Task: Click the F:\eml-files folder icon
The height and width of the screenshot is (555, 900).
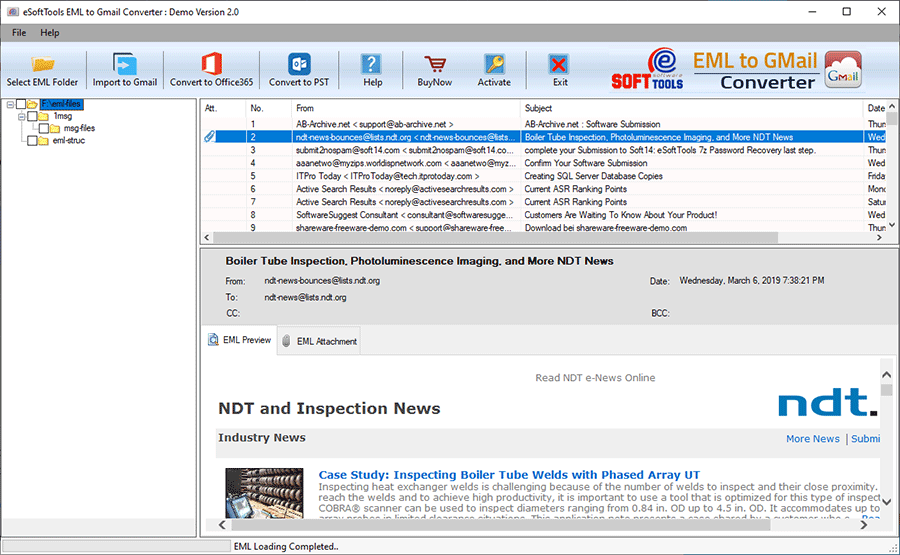Action: click(x=32, y=104)
